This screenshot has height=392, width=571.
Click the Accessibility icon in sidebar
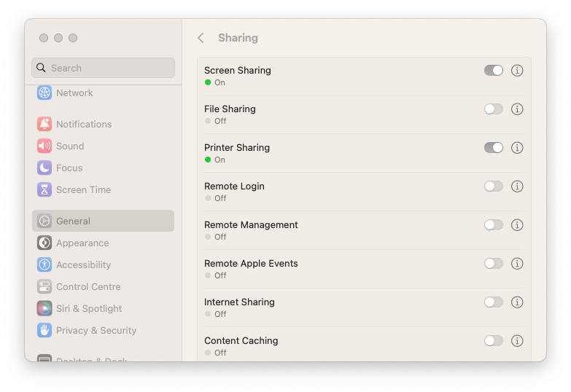[44, 264]
